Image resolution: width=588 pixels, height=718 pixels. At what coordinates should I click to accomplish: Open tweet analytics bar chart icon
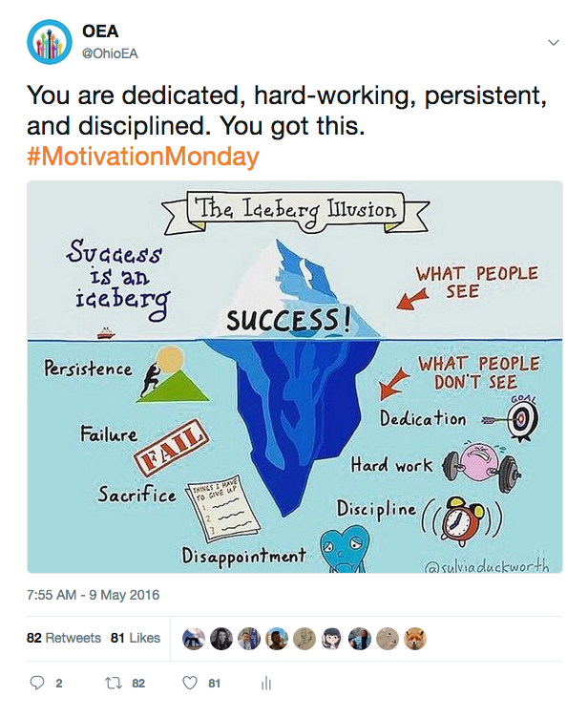[x=266, y=683]
